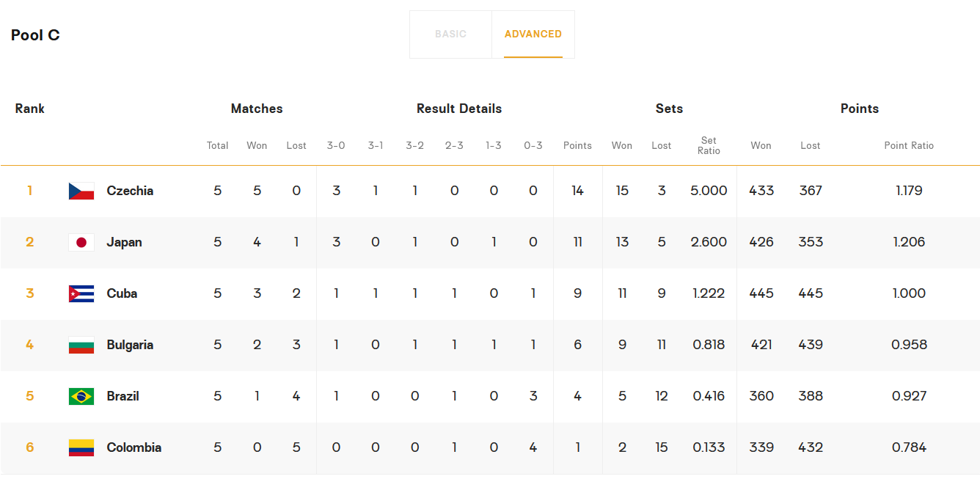Select the Bulgaria team name
Viewport: 980px width, 490px height.
[130, 345]
